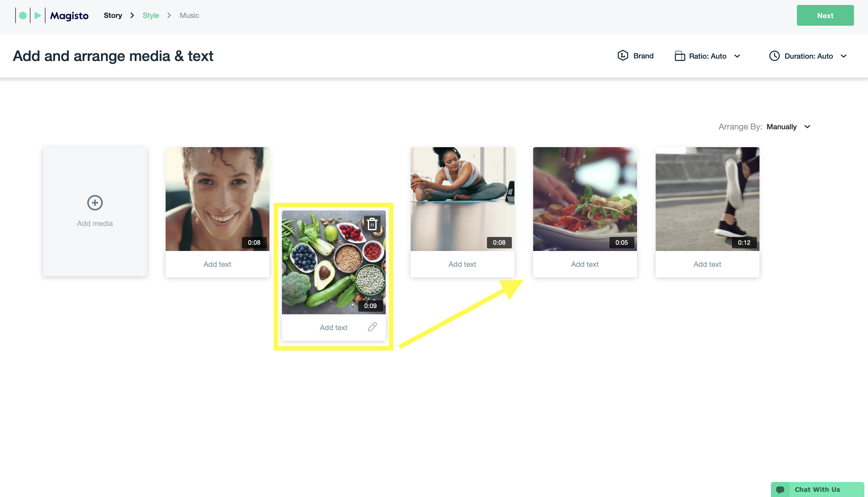Screen dimensions: 868x497
Task: Click the Brand hexagon icon
Action: [623, 56]
